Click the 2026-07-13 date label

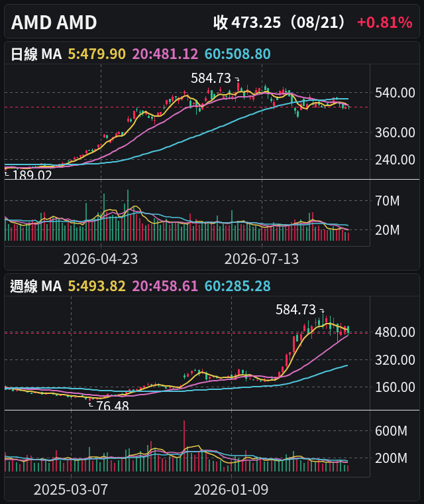[262, 259]
